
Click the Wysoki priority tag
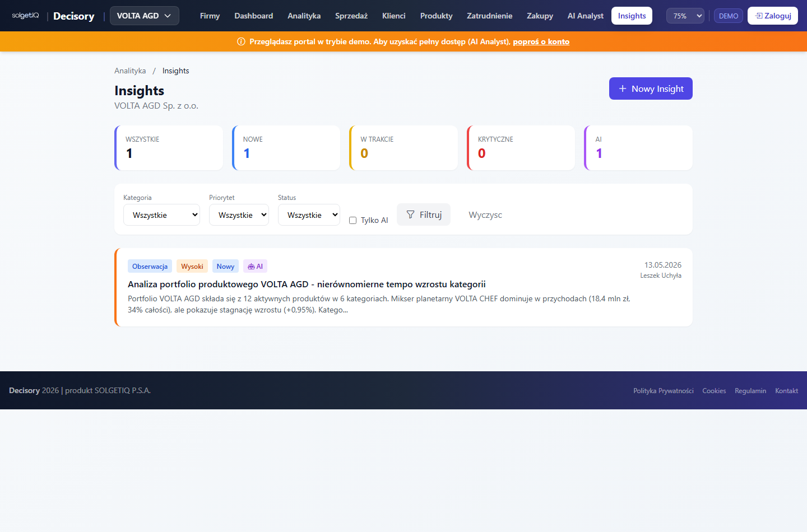192,267
